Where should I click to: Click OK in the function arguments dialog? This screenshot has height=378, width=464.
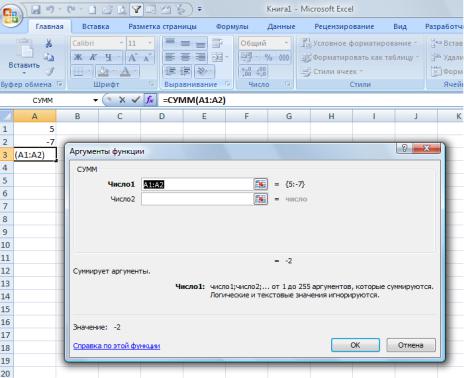[355, 345]
